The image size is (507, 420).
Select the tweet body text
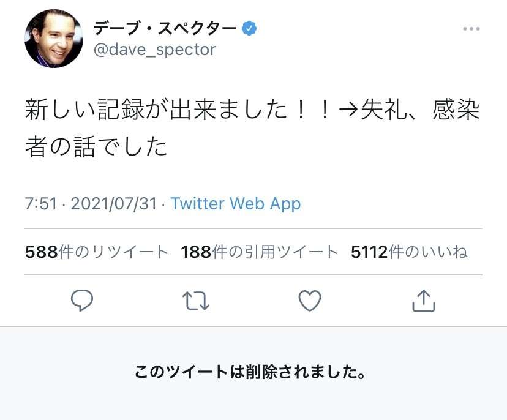[252, 128]
